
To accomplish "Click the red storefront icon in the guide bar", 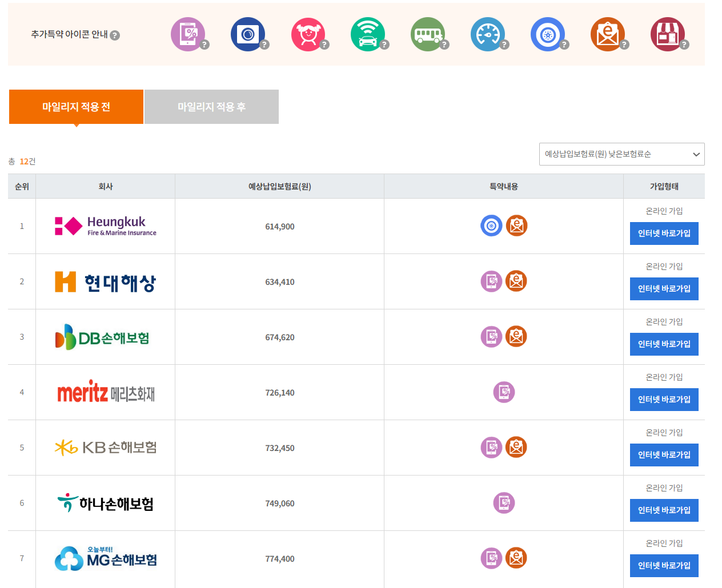I will pyautogui.click(x=668, y=34).
